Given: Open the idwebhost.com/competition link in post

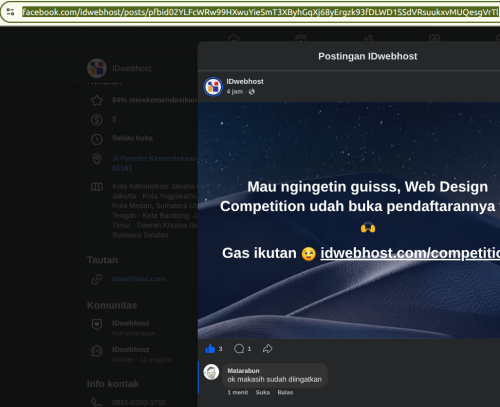Looking at the screenshot, I should [x=410, y=253].
